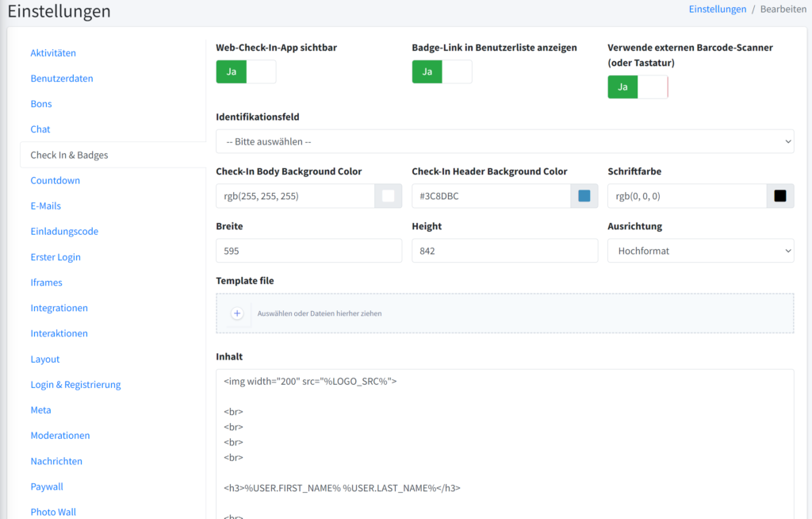Viewport: 812px width, 519px height.
Task: Open the Paywall sidebar link
Action: click(47, 486)
